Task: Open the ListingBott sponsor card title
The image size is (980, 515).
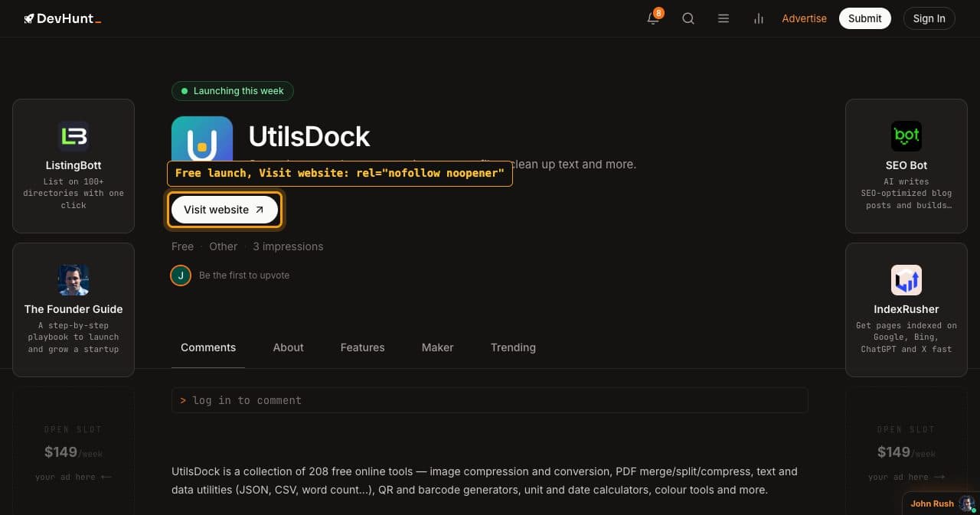Action: click(73, 165)
